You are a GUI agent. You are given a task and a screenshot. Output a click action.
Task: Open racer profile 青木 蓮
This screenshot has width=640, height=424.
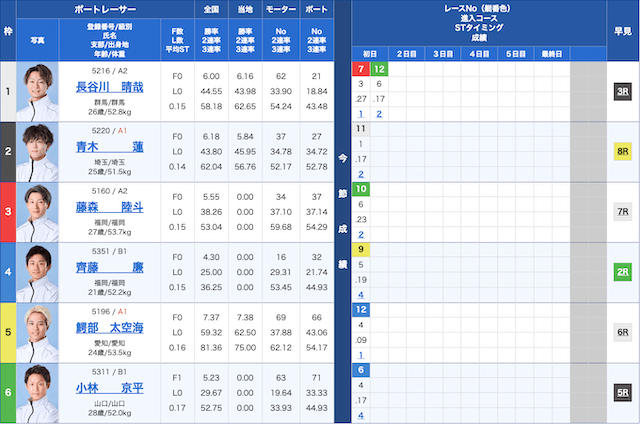click(x=110, y=147)
